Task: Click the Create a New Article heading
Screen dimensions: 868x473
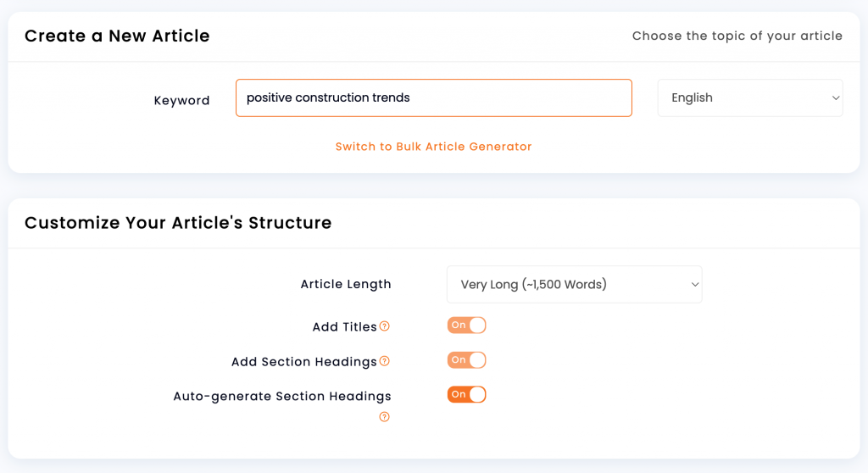Action: click(x=117, y=36)
